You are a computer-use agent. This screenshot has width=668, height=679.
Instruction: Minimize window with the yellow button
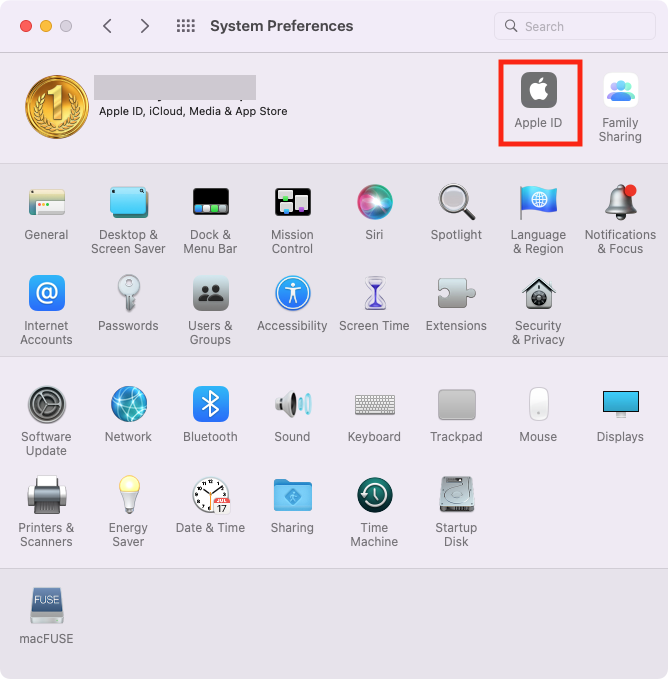[46, 26]
